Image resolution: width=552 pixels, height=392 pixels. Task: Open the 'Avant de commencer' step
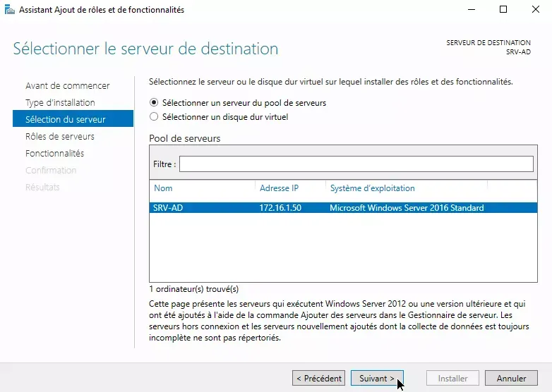pos(67,86)
